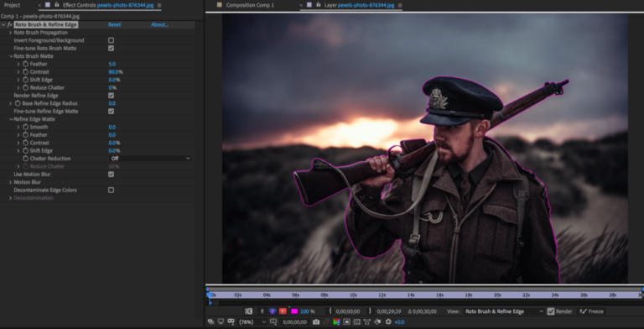
Task: Click the magenta overlay color swatch
Action: (x=294, y=311)
